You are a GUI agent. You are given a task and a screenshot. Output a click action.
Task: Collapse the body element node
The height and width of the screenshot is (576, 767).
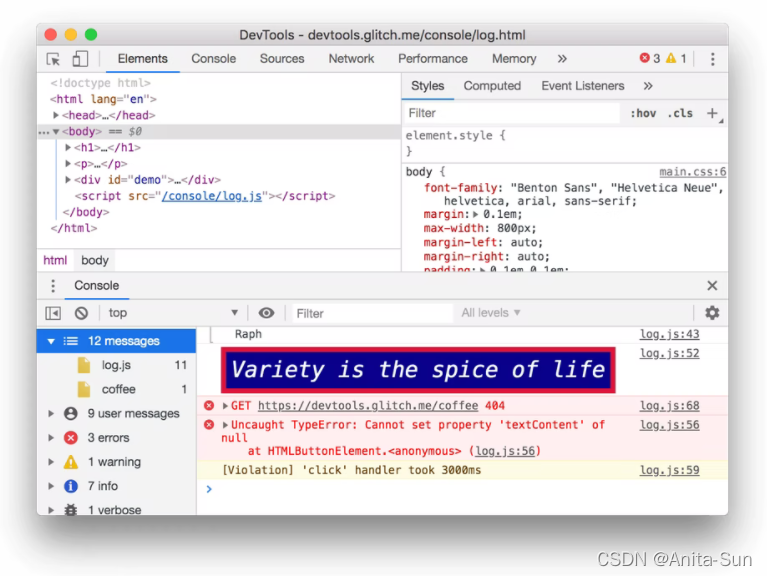coord(56,132)
